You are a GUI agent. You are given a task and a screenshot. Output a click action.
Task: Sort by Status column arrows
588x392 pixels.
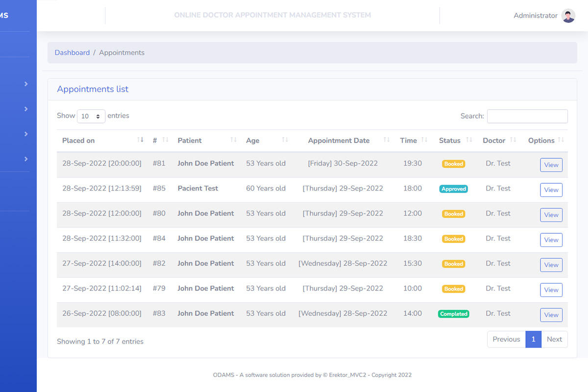point(469,140)
